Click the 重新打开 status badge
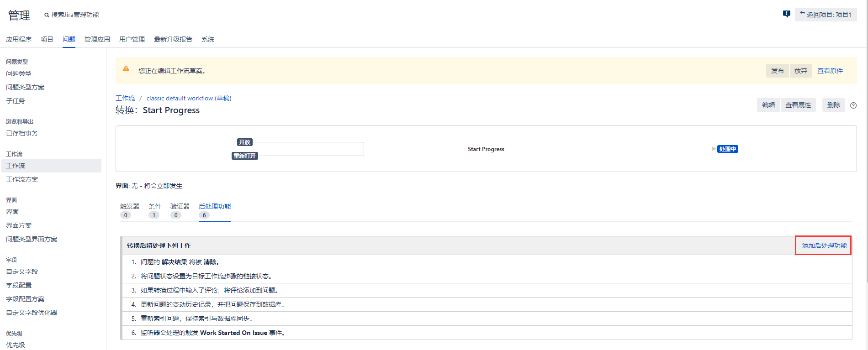This screenshot has height=350, width=868. point(245,156)
